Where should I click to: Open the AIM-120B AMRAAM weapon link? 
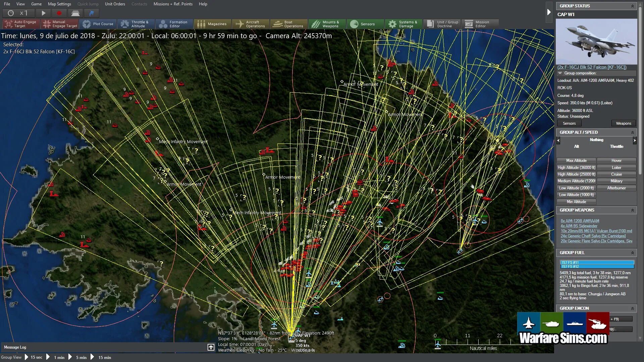click(580, 221)
